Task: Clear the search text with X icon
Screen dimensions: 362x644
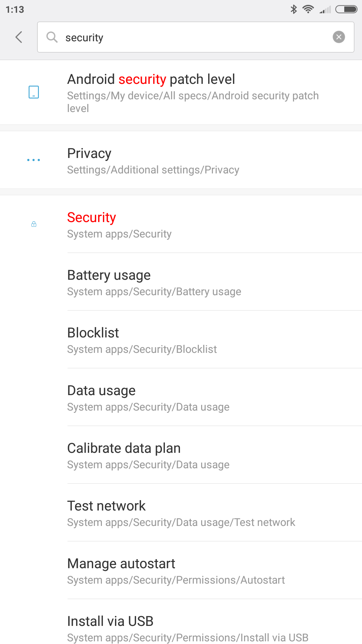Action: pyautogui.click(x=339, y=37)
